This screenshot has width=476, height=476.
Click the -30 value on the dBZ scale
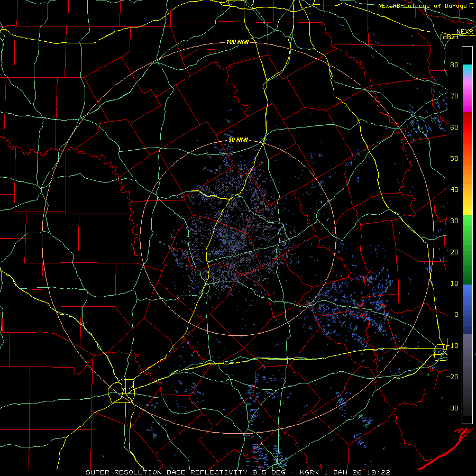pyautogui.click(x=452, y=408)
